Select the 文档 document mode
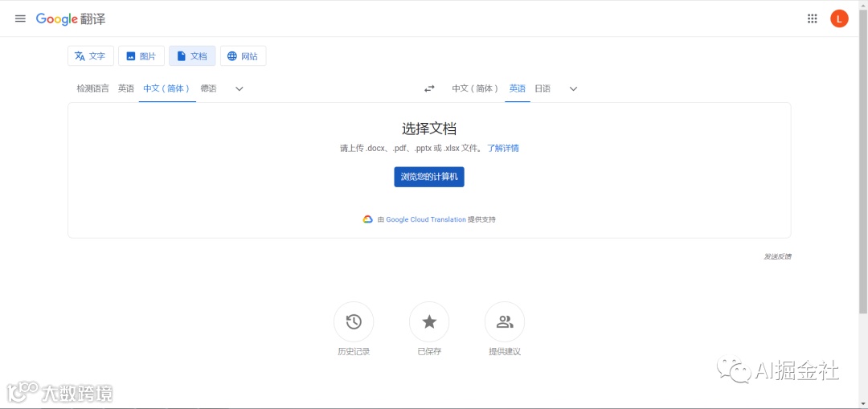This screenshot has height=409, width=868. pyautogui.click(x=192, y=56)
